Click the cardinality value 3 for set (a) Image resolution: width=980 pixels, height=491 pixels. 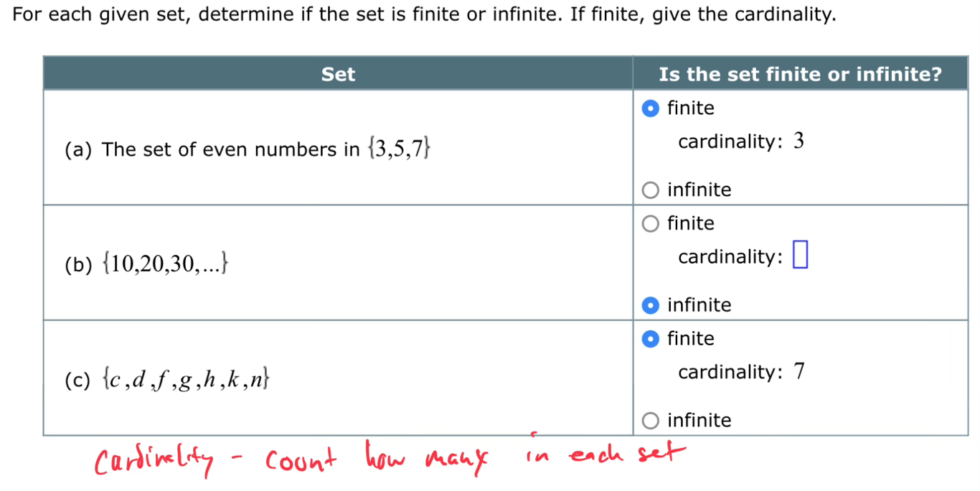click(x=798, y=141)
